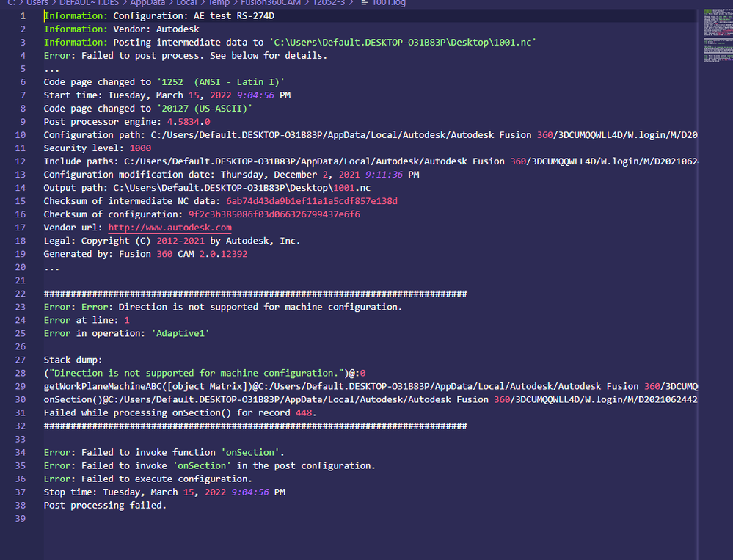Viewport: 733px width, 560px height.
Task: Click 'Generated by: Fusion 360 CAM' line
Action: pyautogui.click(x=145, y=254)
